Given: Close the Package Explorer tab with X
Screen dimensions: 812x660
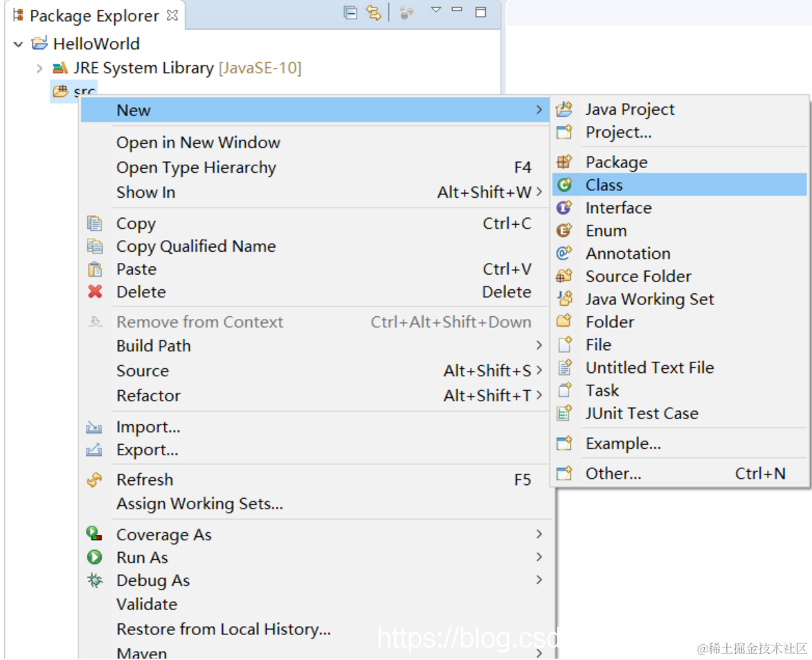Looking at the screenshot, I should click(172, 15).
